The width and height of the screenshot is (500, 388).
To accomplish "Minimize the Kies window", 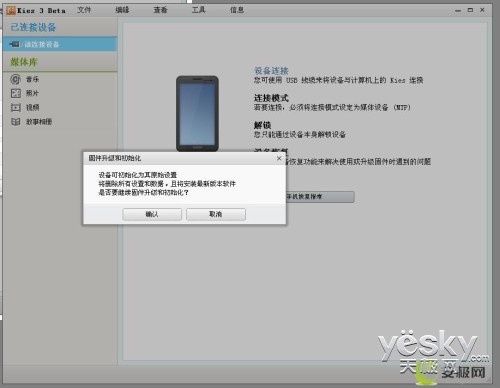I will (x=458, y=10).
